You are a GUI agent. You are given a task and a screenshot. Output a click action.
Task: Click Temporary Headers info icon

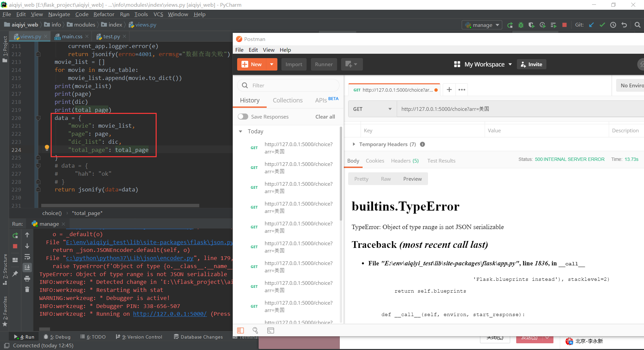[x=423, y=144]
